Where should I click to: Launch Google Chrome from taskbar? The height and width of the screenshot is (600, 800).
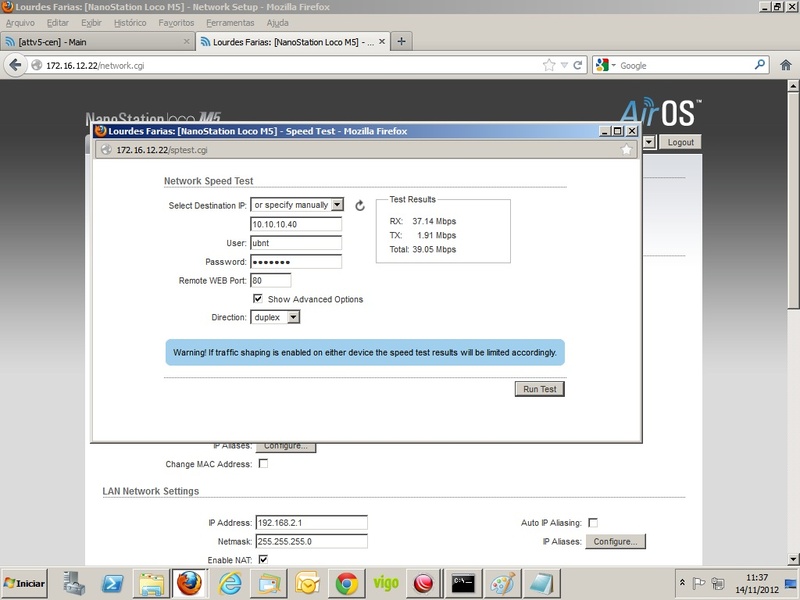(346, 583)
